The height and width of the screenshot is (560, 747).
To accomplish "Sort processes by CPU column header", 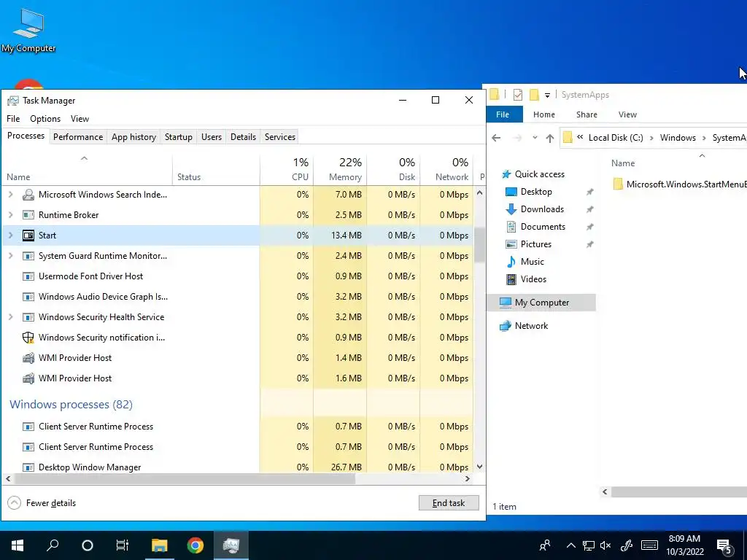I will 287,169.
